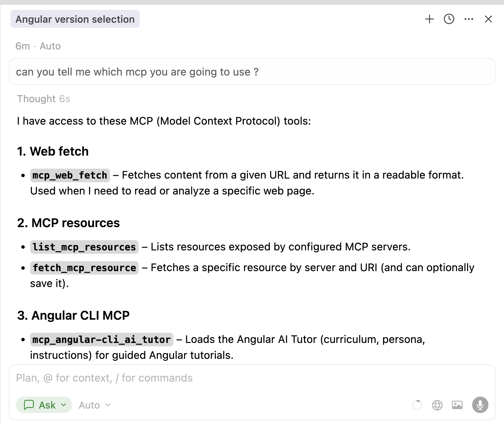Attach an image using the picture icon
504x423 pixels.
tap(458, 405)
